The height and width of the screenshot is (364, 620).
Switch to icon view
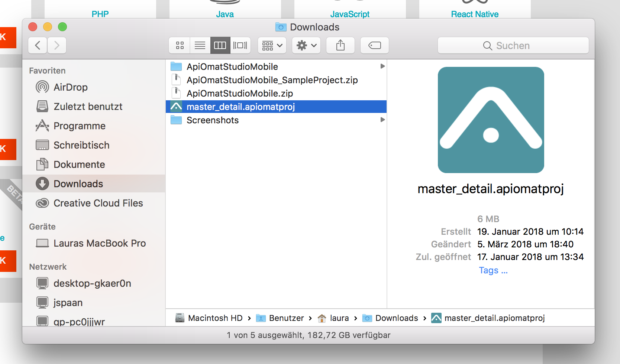point(180,45)
